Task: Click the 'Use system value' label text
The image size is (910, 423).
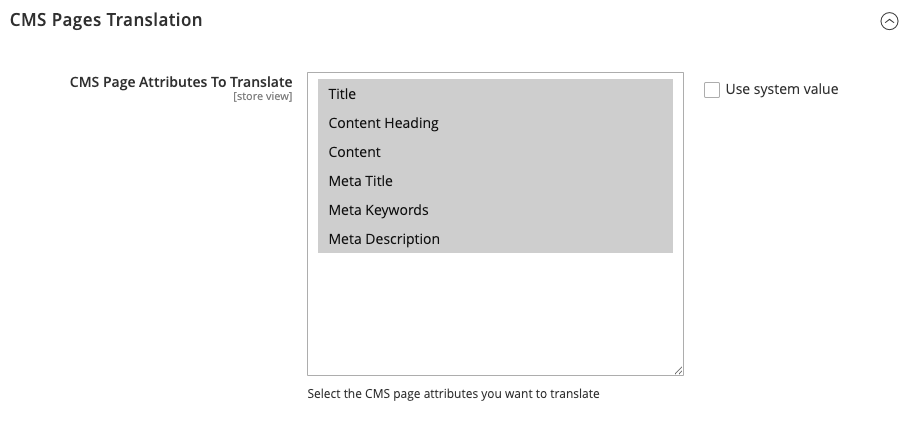Action: click(781, 89)
